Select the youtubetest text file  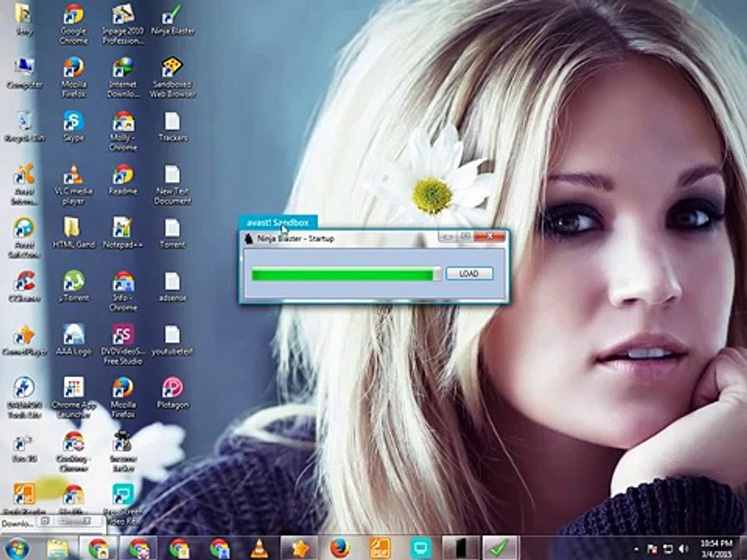click(173, 340)
